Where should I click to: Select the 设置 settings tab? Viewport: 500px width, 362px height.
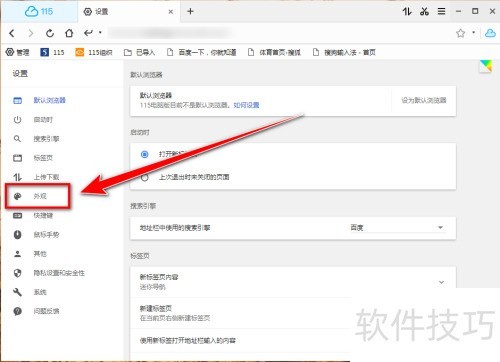(x=128, y=12)
